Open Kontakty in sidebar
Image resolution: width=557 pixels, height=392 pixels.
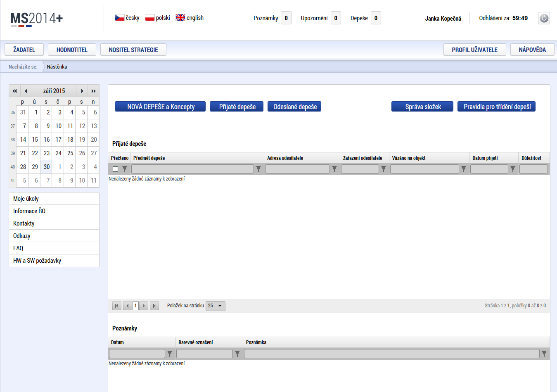click(x=54, y=223)
